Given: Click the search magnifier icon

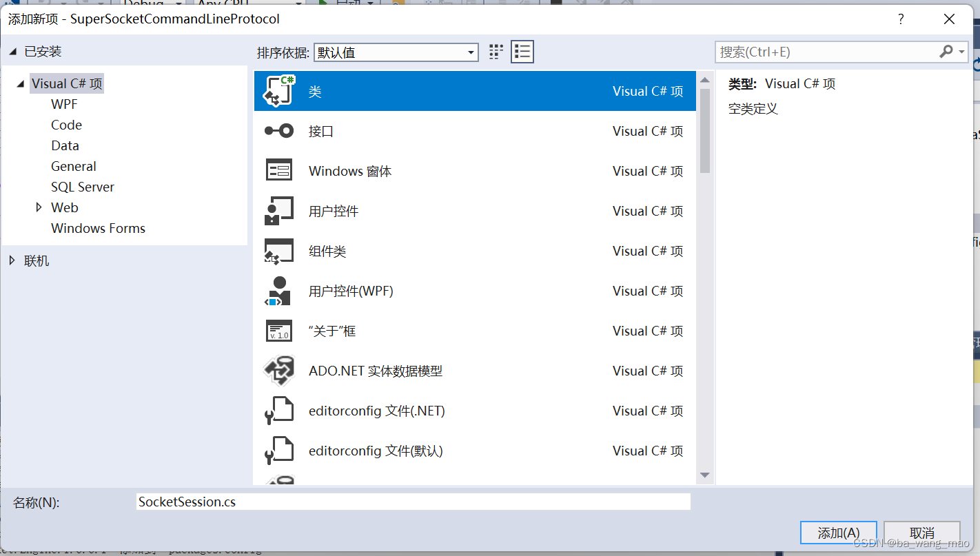Looking at the screenshot, I should [946, 52].
